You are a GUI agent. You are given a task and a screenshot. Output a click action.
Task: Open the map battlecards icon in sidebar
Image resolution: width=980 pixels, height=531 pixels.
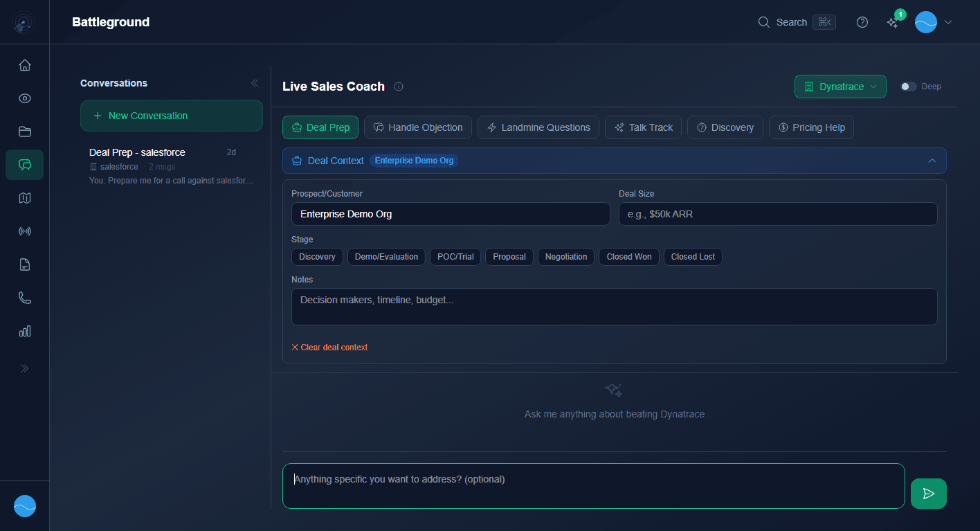click(x=24, y=198)
